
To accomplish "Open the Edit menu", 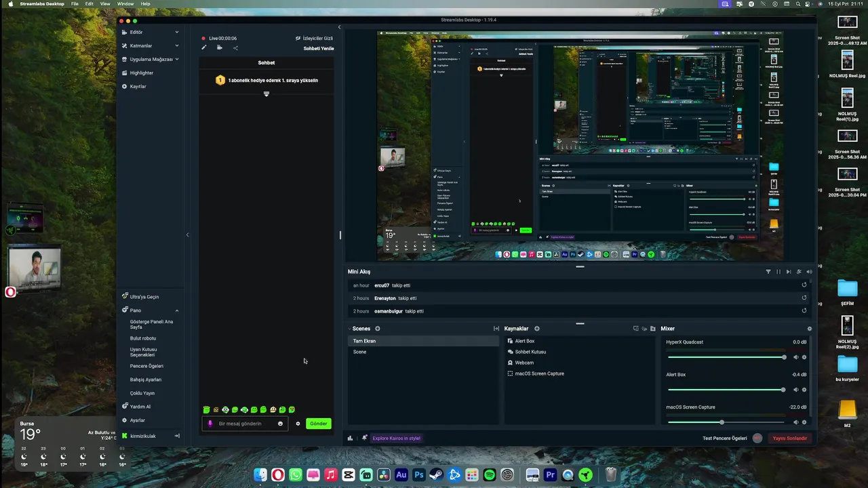I will click(89, 4).
